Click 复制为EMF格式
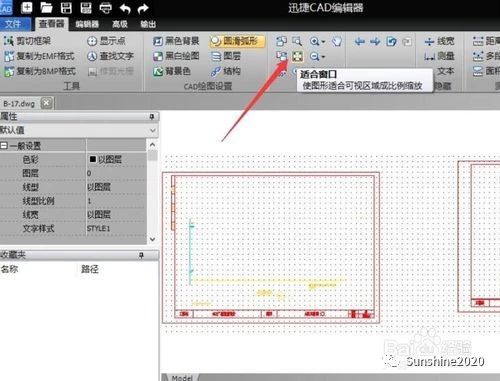Screen dimensions: 500x381 39,56
